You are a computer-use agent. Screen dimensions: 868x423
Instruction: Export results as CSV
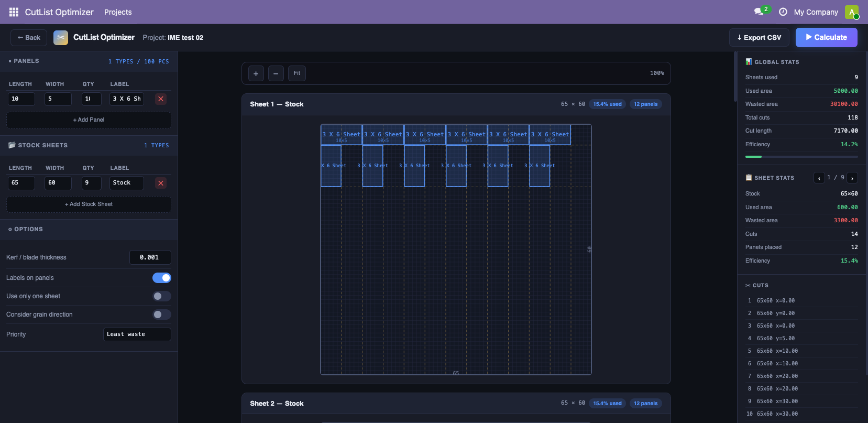click(x=759, y=37)
